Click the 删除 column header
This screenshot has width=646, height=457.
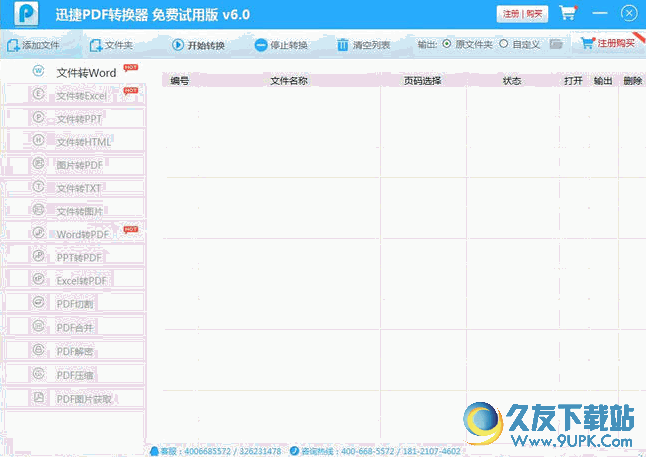point(632,81)
